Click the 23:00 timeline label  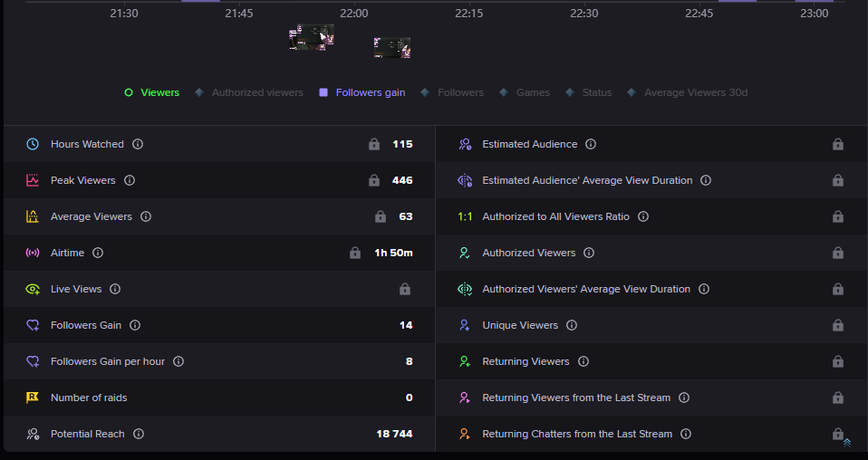pos(815,14)
